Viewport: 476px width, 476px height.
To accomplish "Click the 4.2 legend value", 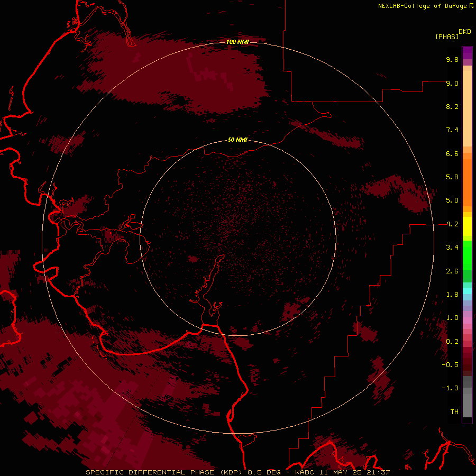I will click(452, 224).
